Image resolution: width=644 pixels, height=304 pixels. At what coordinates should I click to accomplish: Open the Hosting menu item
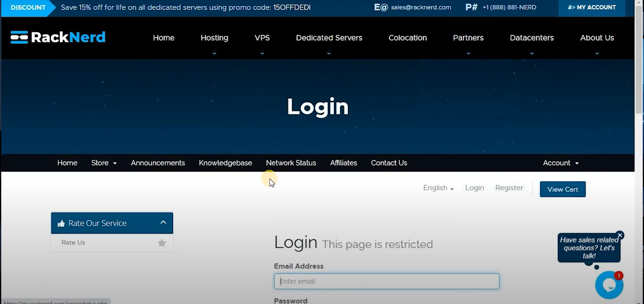(214, 38)
